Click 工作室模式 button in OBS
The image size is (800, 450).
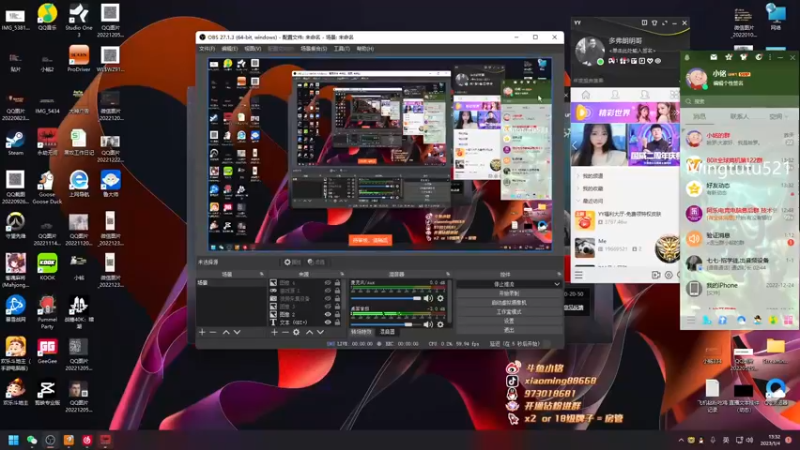pyautogui.click(x=509, y=312)
